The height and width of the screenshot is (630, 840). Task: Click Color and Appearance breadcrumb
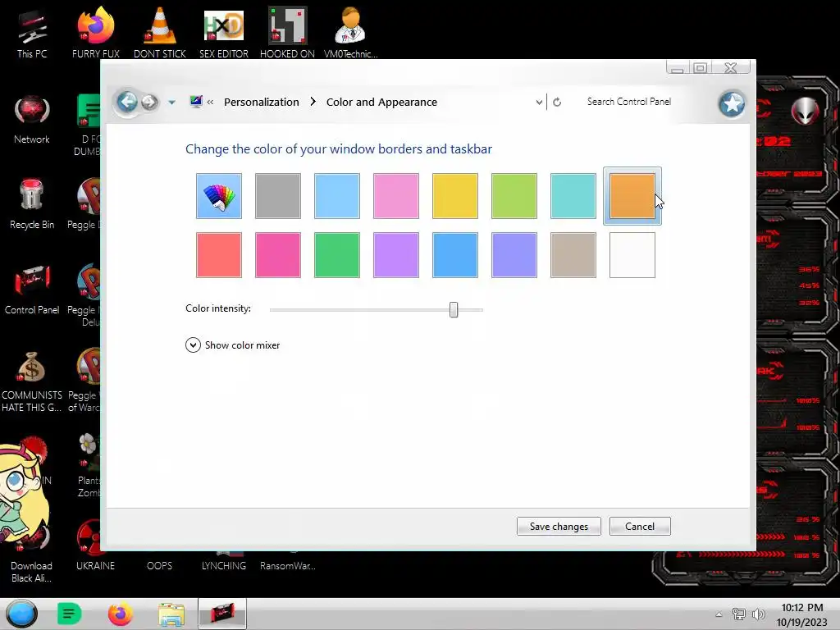381,102
